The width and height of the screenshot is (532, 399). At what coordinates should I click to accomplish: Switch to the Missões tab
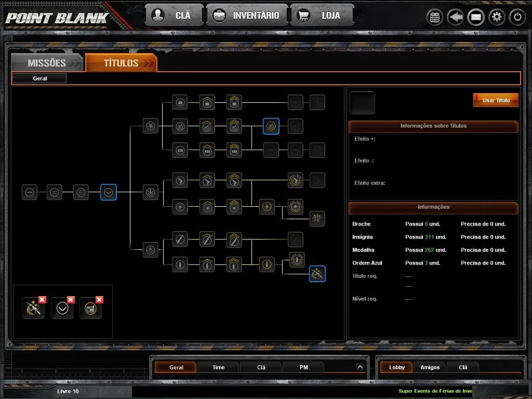(47, 63)
